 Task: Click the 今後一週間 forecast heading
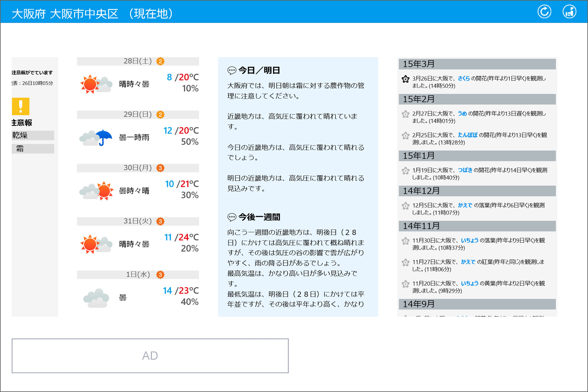pyautogui.click(x=259, y=217)
